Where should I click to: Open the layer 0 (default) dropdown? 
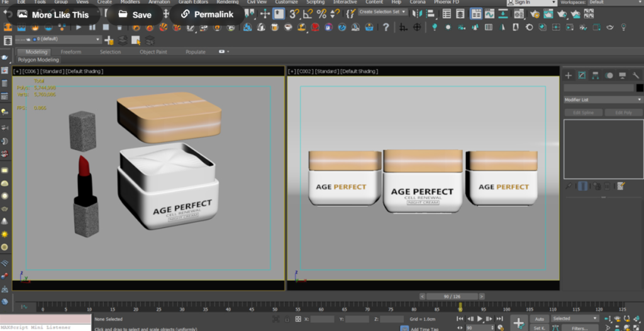pos(58,40)
